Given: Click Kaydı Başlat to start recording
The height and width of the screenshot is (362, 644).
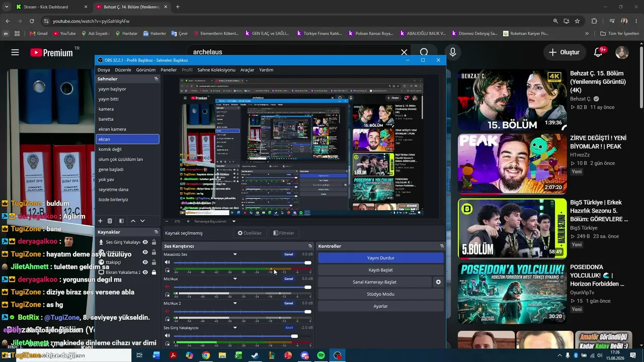Looking at the screenshot, I should click(381, 270).
